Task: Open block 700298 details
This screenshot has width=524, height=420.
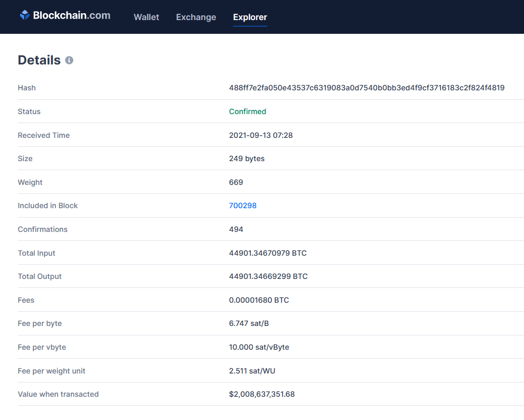Action: tap(243, 206)
